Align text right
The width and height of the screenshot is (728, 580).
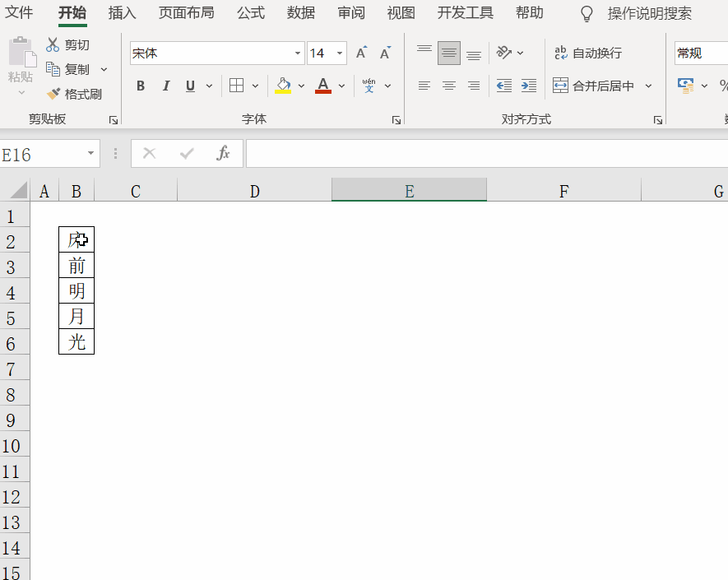pyautogui.click(x=474, y=86)
